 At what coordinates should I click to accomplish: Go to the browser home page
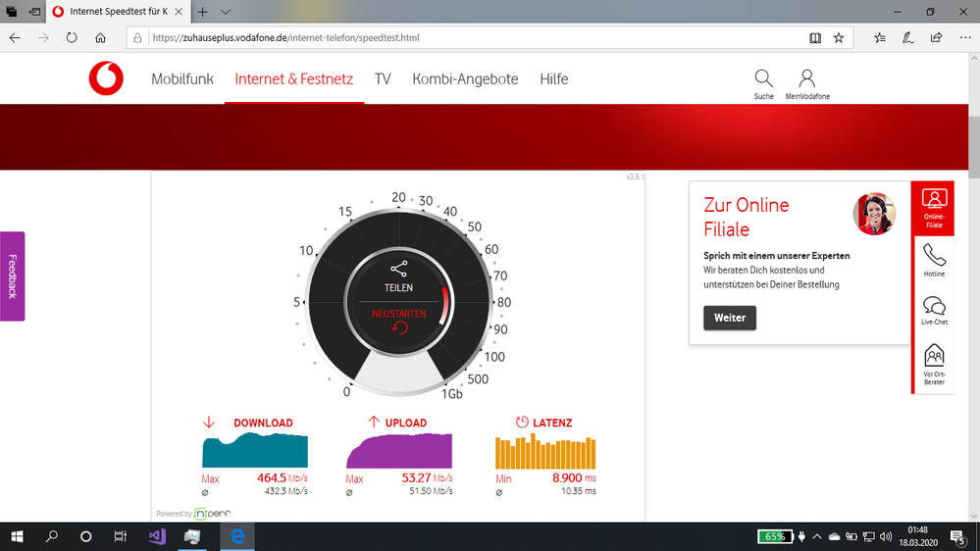pos(101,38)
